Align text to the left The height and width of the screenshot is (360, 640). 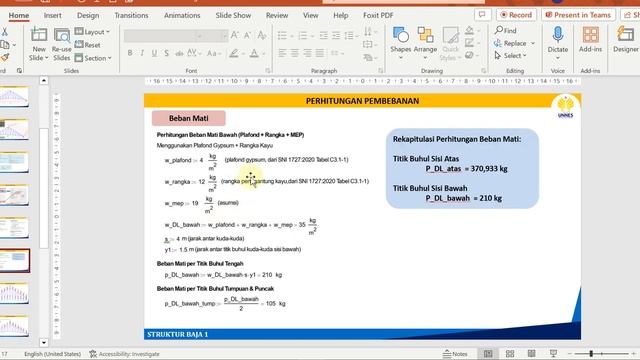click(x=282, y=53)
